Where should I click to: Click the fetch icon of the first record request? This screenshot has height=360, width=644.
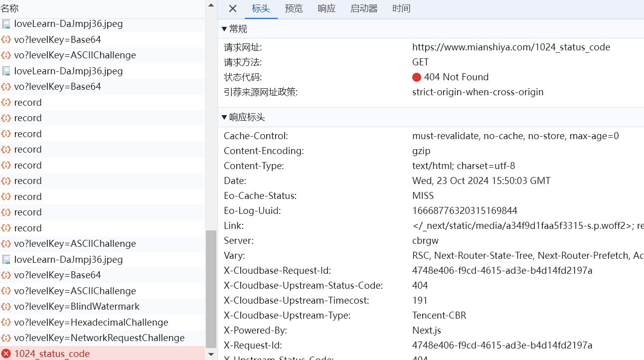[6, 103]
